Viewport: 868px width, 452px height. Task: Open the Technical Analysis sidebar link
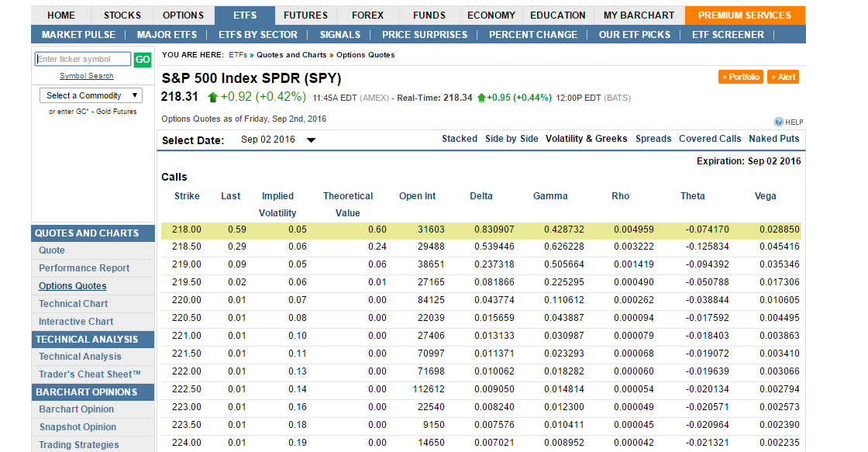point(80,356)
